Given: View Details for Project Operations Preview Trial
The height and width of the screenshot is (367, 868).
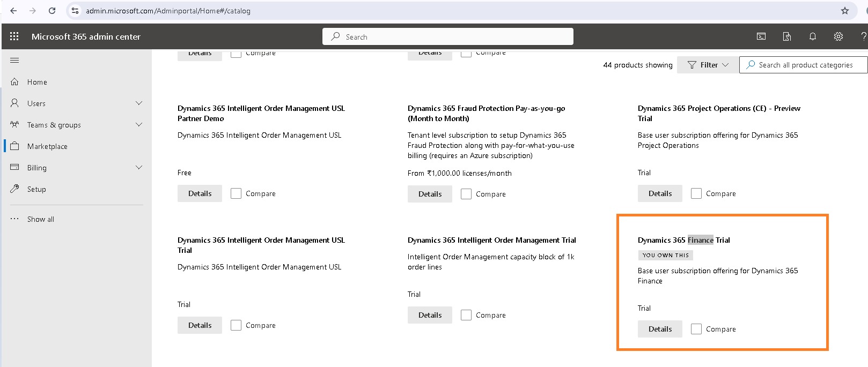Looking at the screenshot, I should [x=660, y=193].
